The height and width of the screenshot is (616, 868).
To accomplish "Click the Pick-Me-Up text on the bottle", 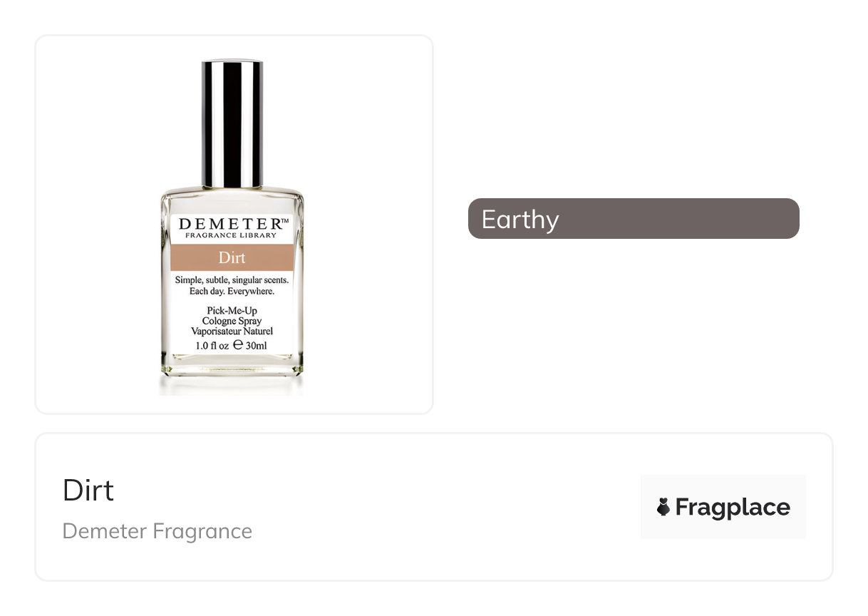I will [x=232, y=311].
